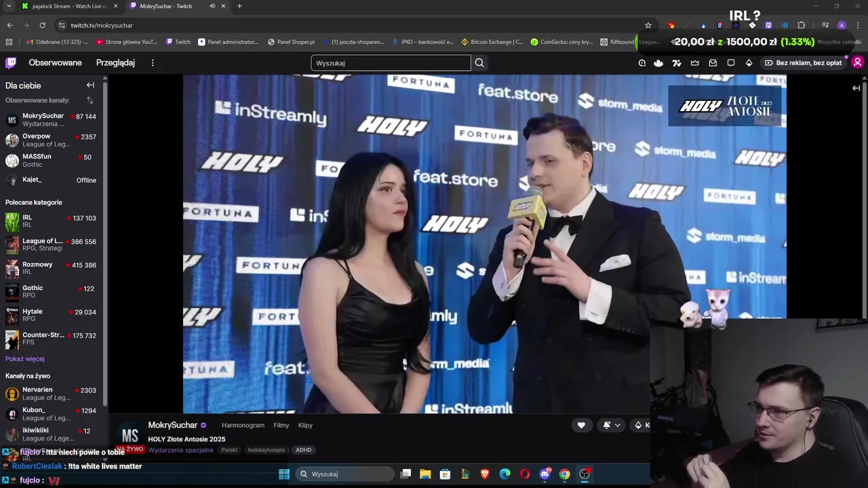Click the Polski tag

[x=229, y=450]
